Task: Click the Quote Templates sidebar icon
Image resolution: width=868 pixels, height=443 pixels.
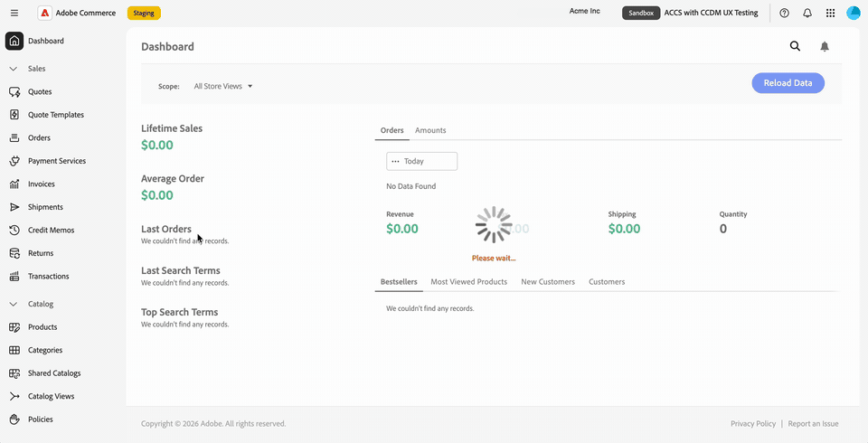Action: [14, 115]
